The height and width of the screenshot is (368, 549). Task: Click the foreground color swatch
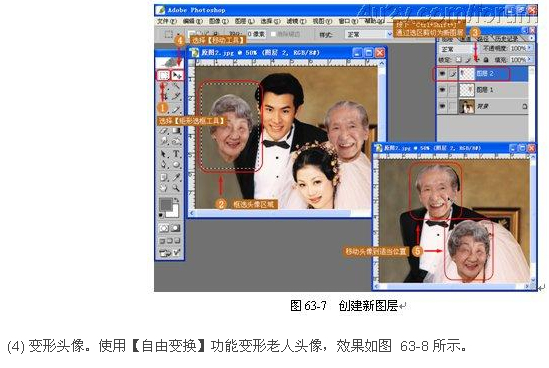(x=166, y=204)
